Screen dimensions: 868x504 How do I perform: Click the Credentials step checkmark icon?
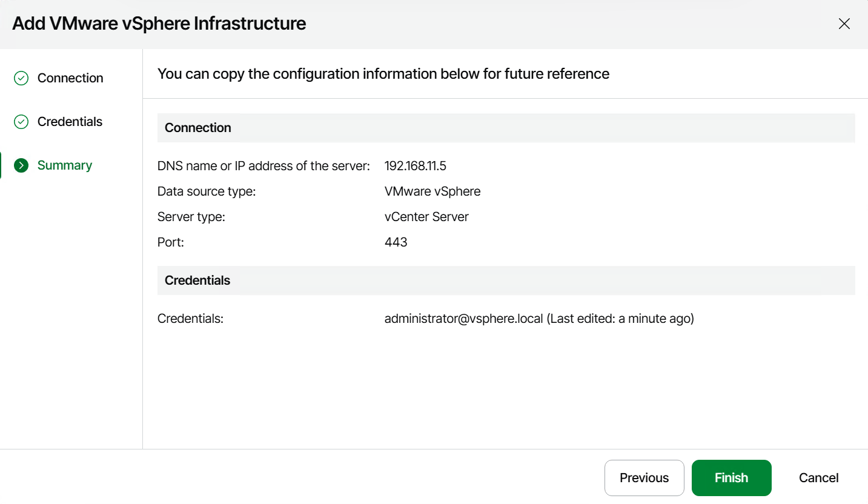click(21, 122)
